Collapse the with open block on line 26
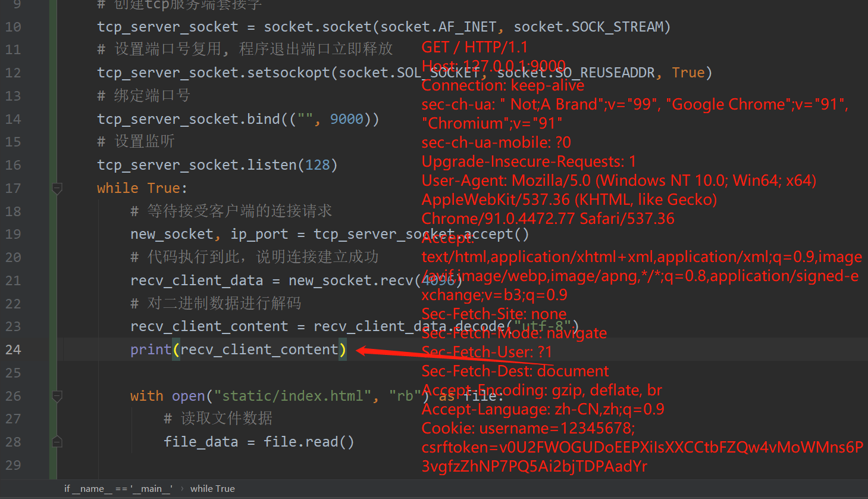 coord(57,396)
